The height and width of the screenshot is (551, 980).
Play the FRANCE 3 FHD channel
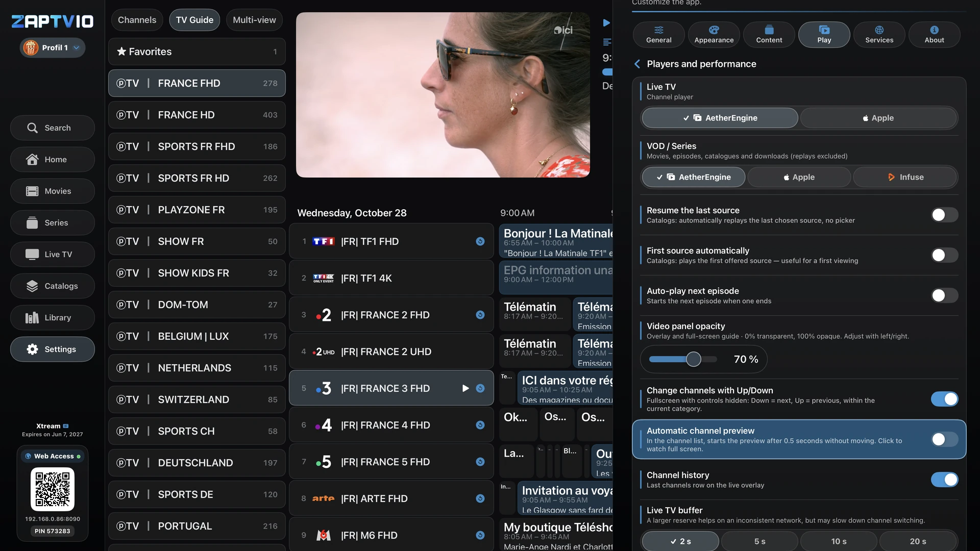(x=465, y=388)
